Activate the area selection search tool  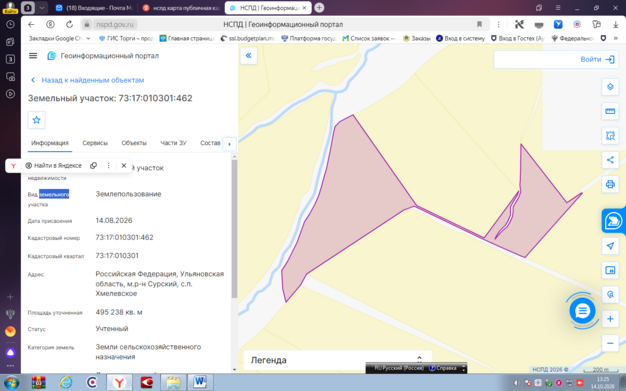pos(610,136)
